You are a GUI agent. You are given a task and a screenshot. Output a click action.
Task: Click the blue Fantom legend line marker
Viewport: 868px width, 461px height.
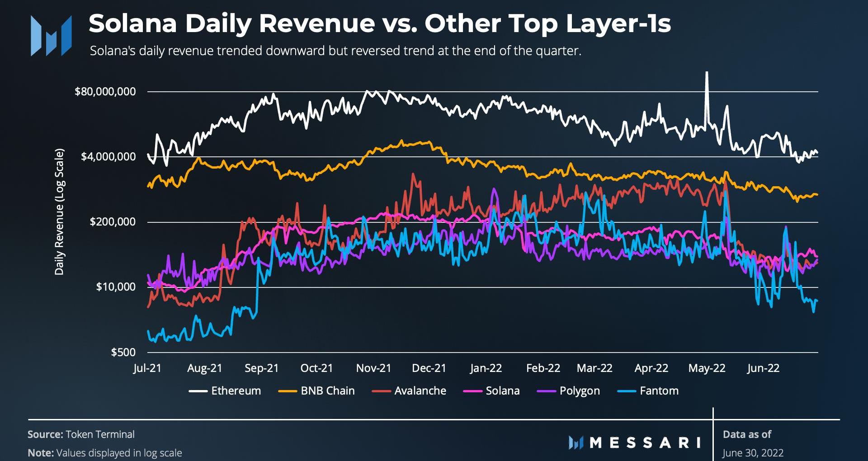click(x=627, y=391)
